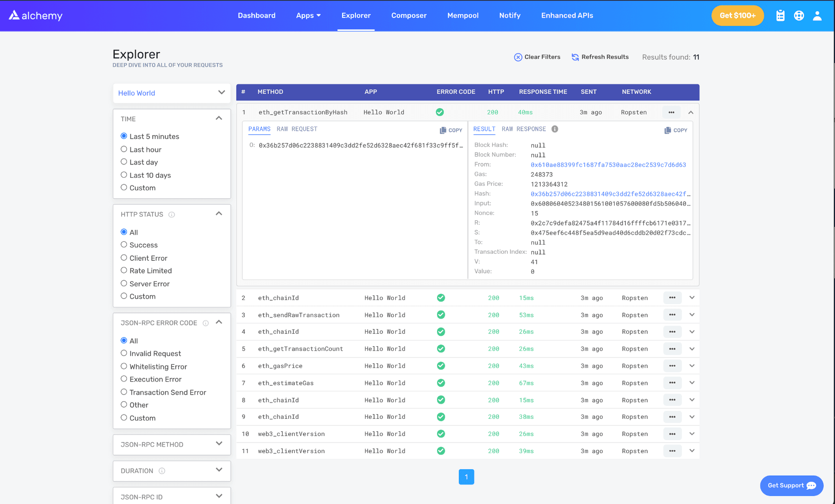Select the Last hour time filter
This screenshot has width=835, height=504.
pos(123,149)
